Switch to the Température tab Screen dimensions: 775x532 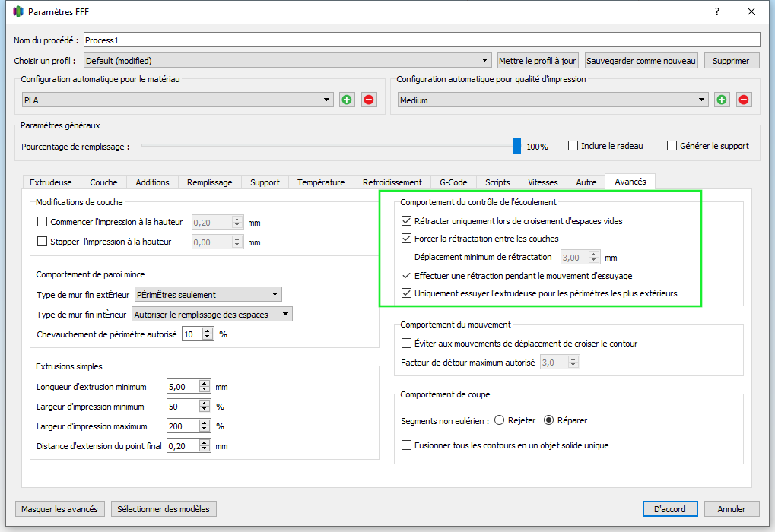coord(321,182)
